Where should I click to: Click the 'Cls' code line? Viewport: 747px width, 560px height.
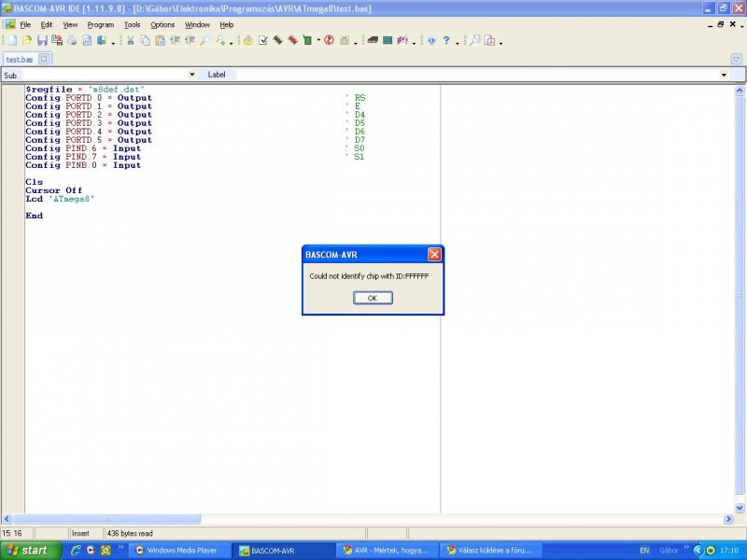pyautogui.click(x=35, y=182)
